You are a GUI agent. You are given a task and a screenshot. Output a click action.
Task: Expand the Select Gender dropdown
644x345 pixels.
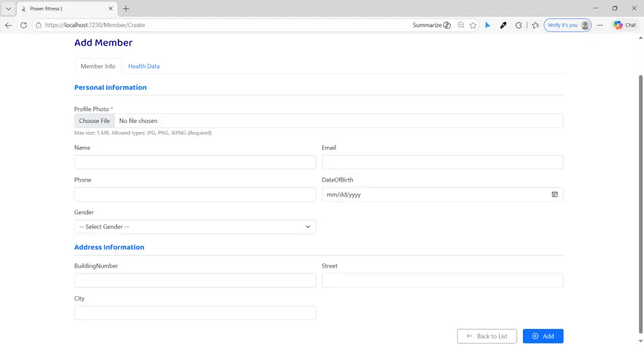pos(194,227)
